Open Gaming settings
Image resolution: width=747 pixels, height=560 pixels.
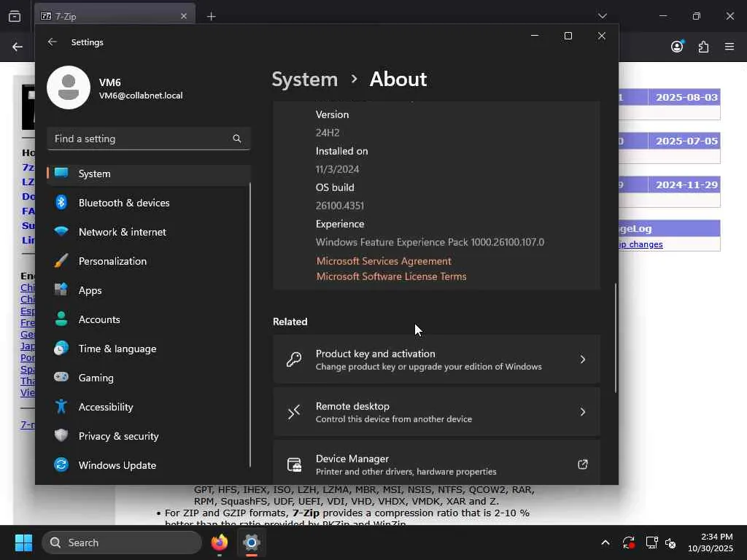point(149,378)
